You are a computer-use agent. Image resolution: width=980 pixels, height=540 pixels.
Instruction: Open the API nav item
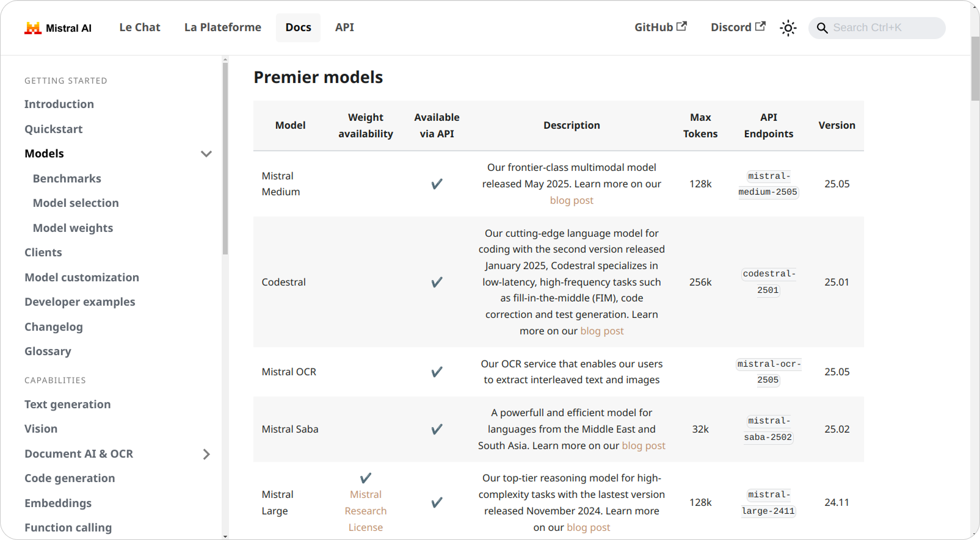point(344,27)
